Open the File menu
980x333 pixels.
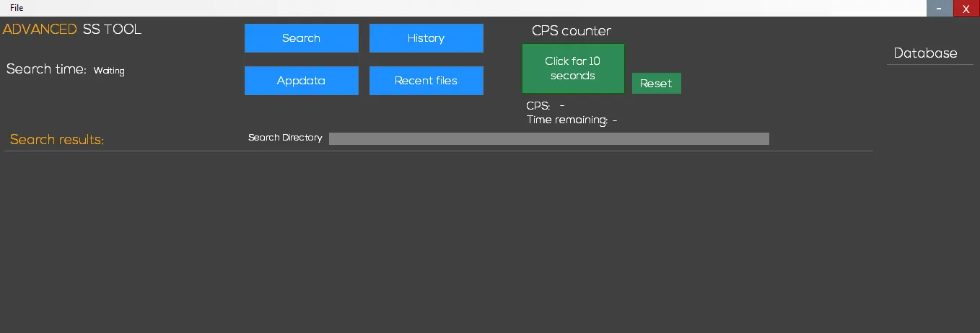tap(17, 8)
